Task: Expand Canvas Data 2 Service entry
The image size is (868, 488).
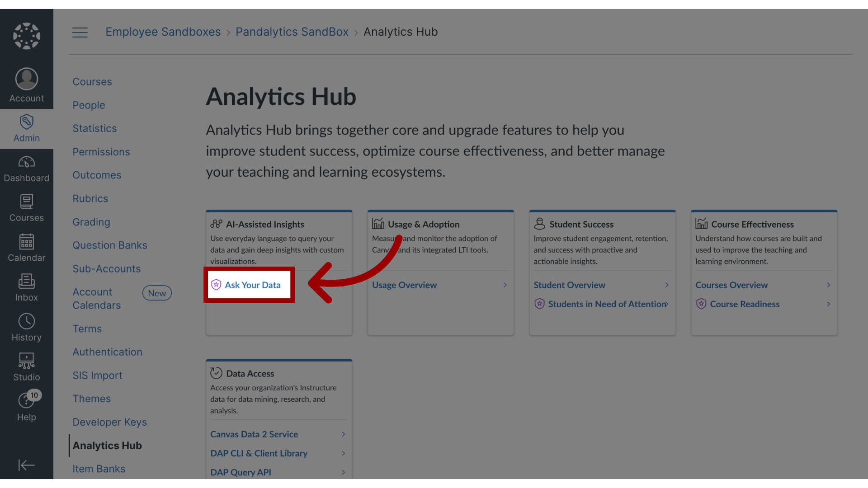Action: pos(344,434)
